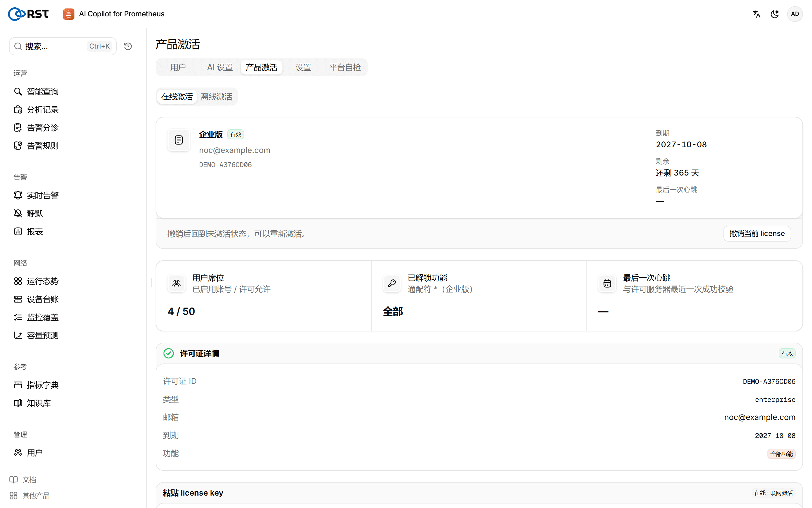Select the 在线激活 mode
The height and width of the screenshot is (508, 812).
point(177,97)
